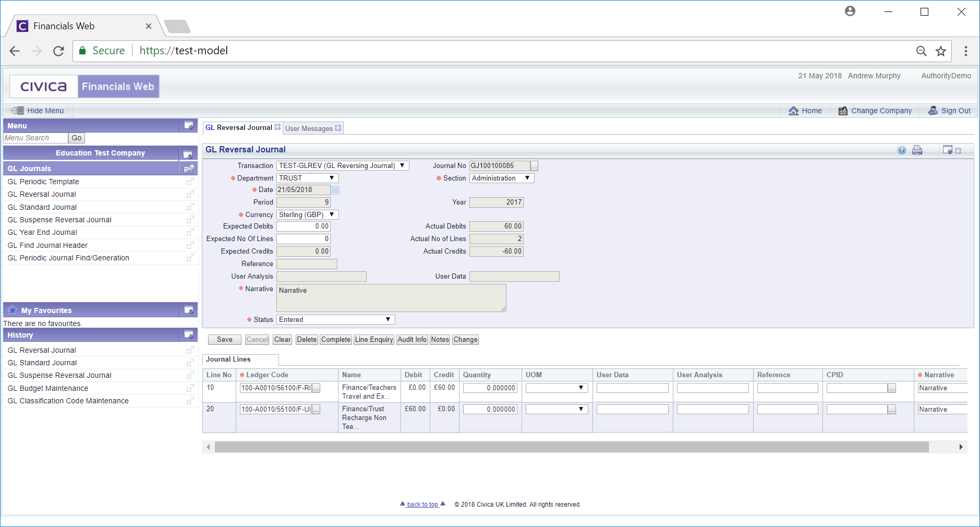The image size is (980, 527).
Task: Open GL Suspense Reversal Journal from GL Journals menu
Action: 59,220
